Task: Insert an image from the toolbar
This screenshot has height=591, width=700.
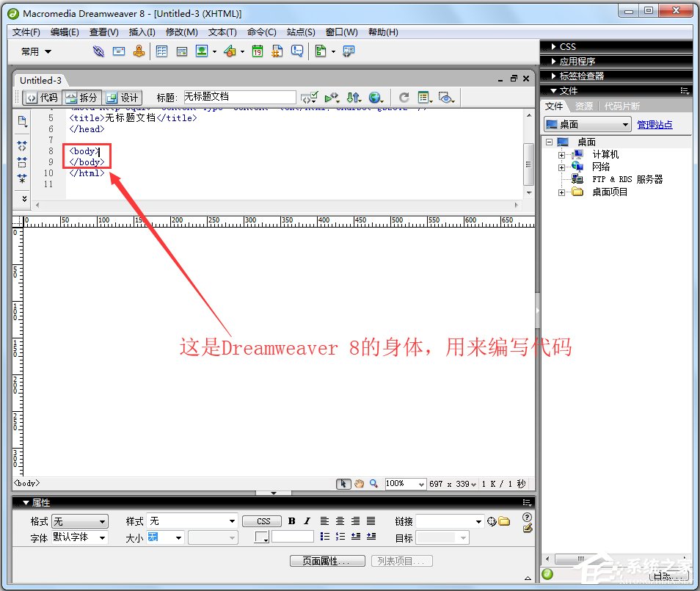Action: click(x=203, y=51)
